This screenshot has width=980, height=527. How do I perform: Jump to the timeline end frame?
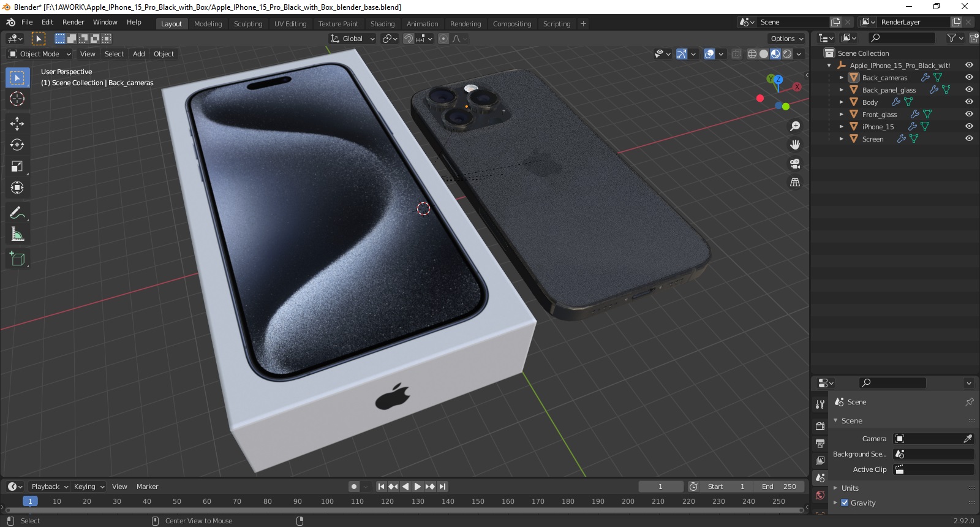pyautogui.click(x=443, y=487)
